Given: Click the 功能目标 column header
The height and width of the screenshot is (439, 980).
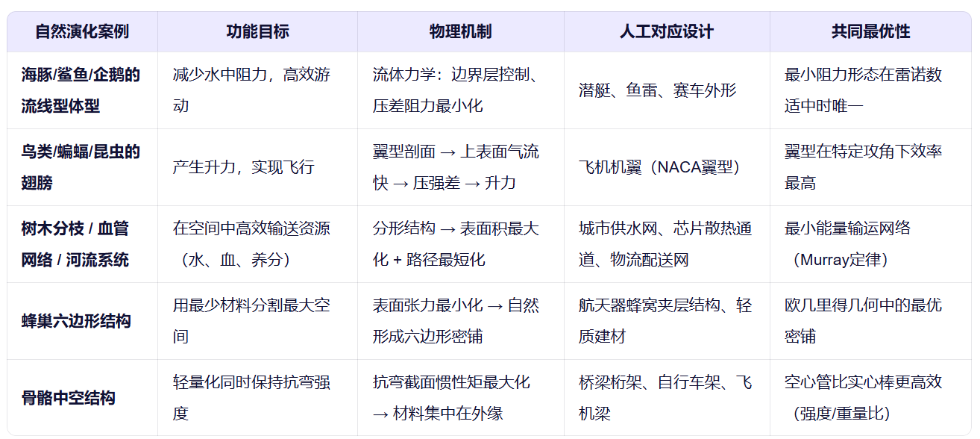Looking at the screenshot, I should click(257, 31).
